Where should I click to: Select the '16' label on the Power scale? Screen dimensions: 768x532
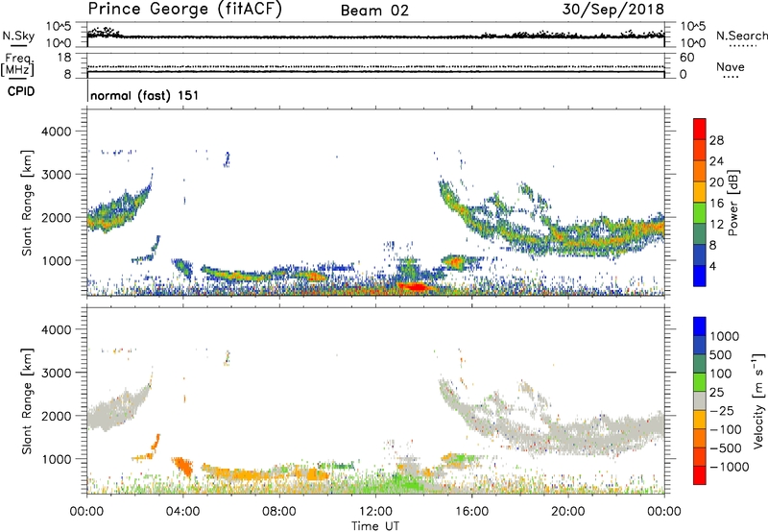(716, 204)
